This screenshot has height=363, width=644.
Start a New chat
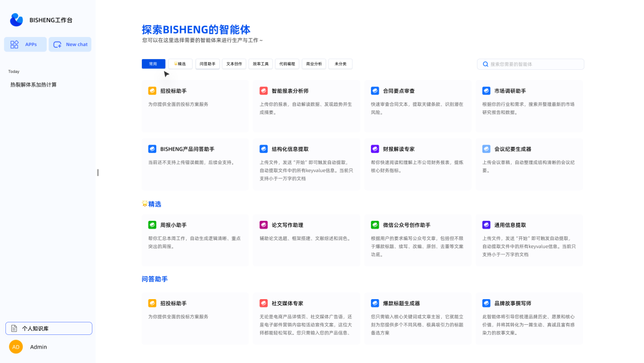pos(70,44)
